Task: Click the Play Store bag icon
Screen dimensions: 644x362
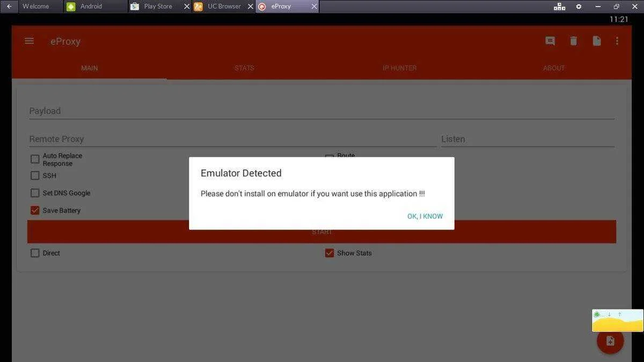Action: coord(134,6)
